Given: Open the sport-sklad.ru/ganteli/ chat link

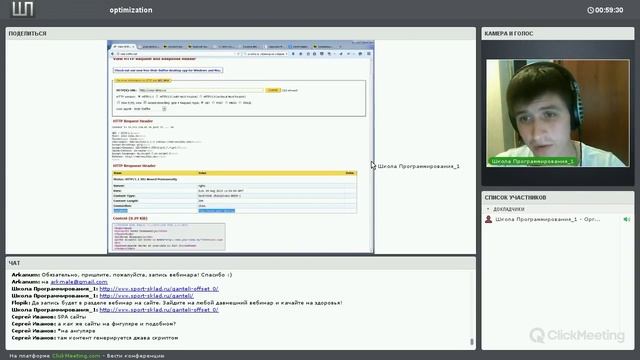Looking at the screenshot, I should (x=147, y=296).
